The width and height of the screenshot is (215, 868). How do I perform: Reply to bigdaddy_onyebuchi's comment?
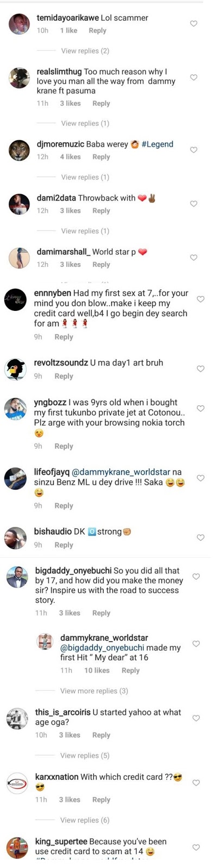point(101,613)
